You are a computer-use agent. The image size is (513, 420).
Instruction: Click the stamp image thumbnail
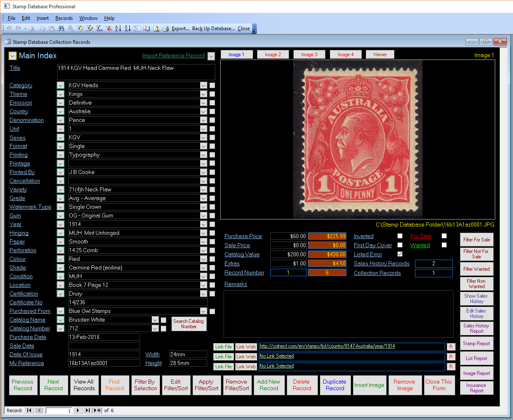tap(358, 138)
